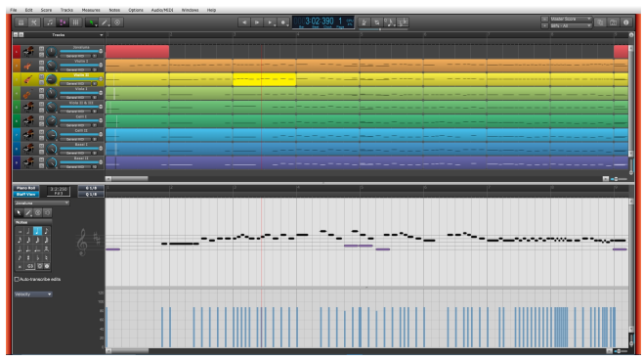This screenshot has width=644, height=361.
Task: Open the mixer faders icon in the toolbar
Action: tap(76, 23)
